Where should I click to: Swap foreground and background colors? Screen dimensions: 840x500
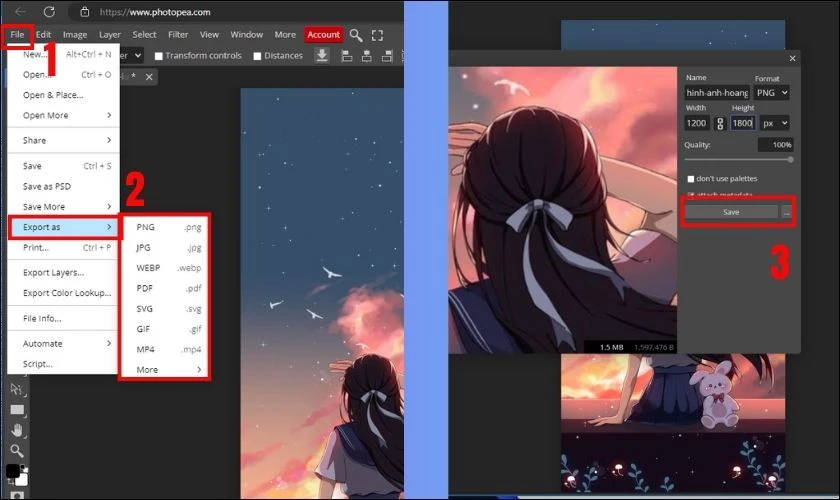11,482
